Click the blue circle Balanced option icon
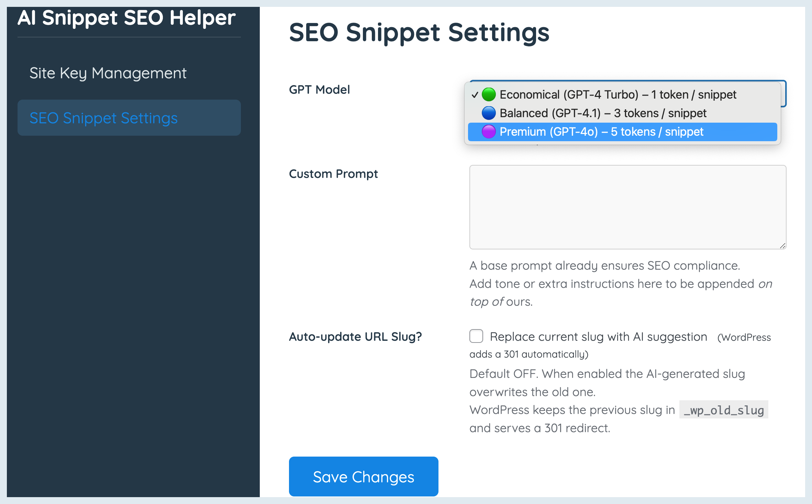 tap(488, 113)
